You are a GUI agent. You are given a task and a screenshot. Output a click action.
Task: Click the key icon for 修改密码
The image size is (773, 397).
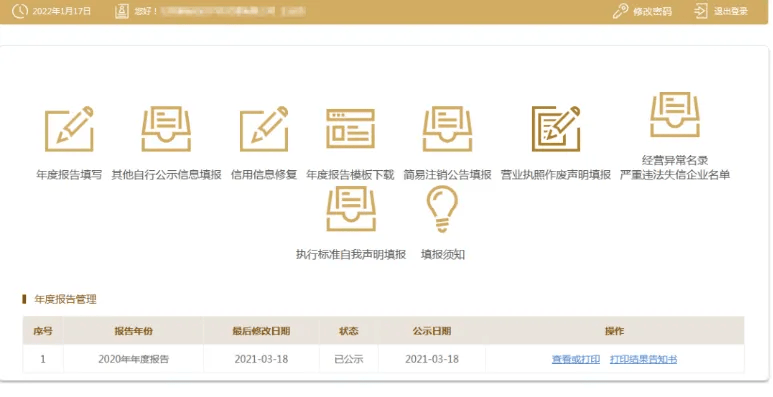click(x=620, y=11)
